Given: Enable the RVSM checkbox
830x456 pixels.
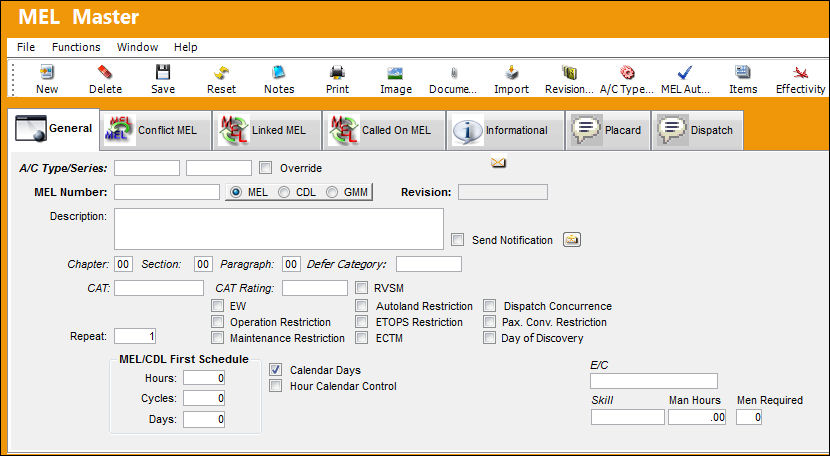Looking at the screenshot, I should (x=361, y=288).
